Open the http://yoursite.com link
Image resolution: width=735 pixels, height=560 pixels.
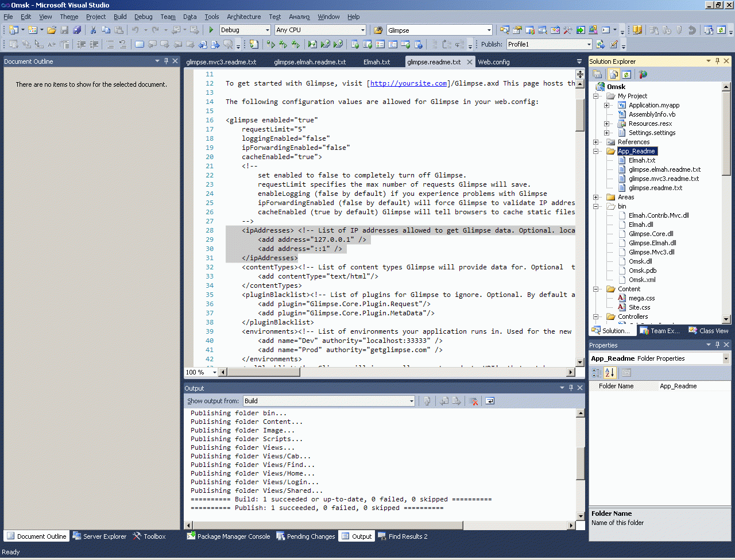(408, 83)
